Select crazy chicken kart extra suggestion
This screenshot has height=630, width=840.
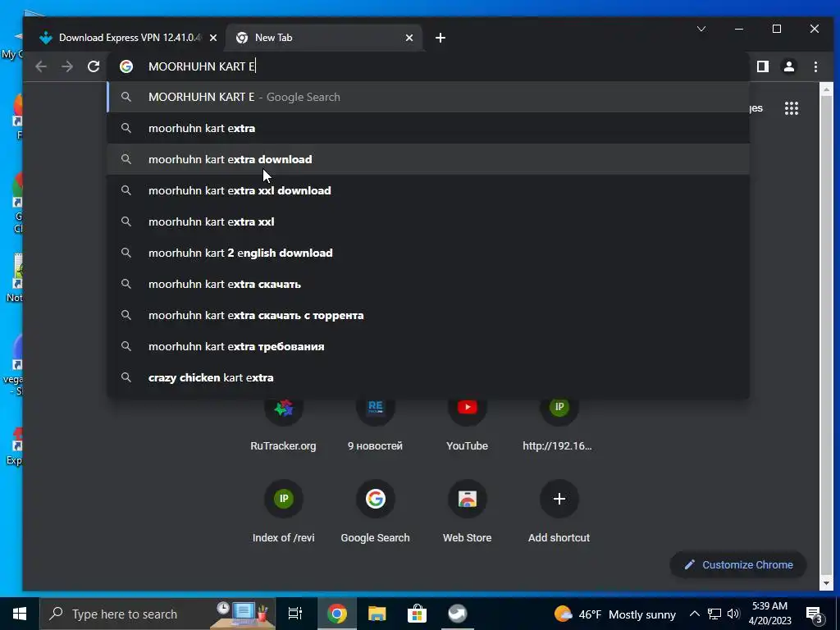click(428, 377)
